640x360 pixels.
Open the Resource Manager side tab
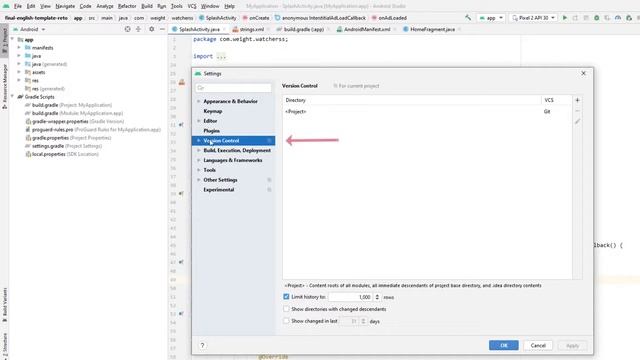(4, 87)
